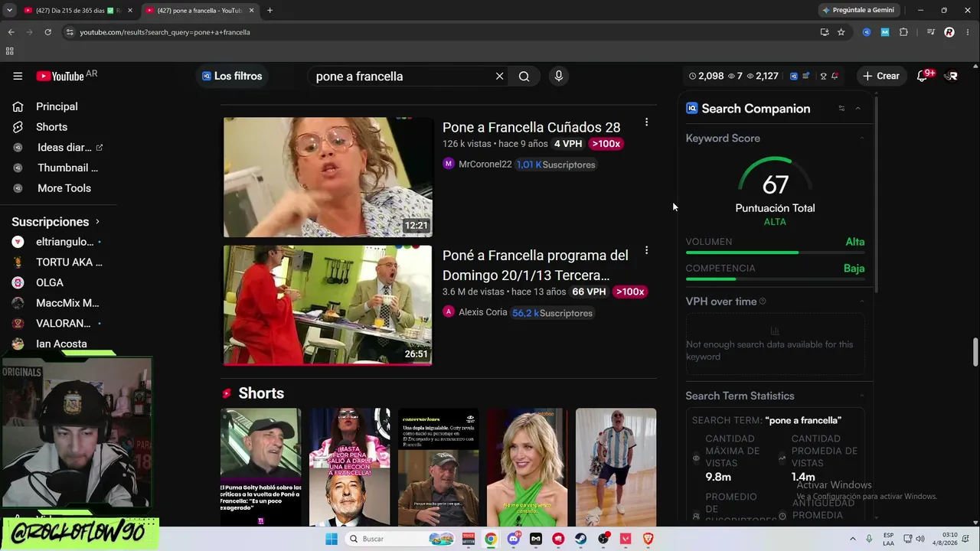Click the Windows Start button

point(331,539)
